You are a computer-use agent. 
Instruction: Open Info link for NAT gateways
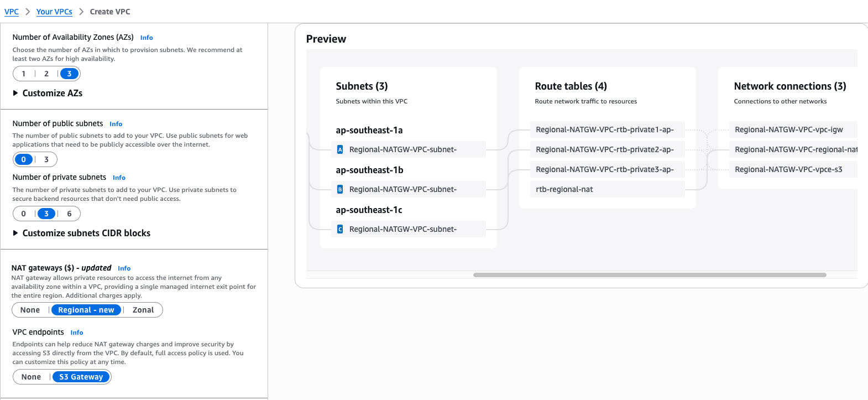point(124,268)
